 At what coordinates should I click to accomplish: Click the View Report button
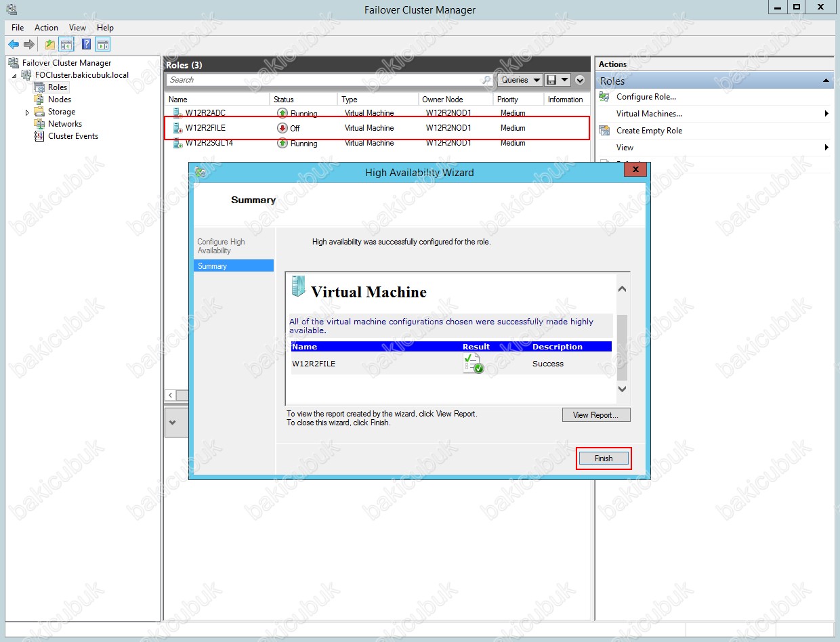click(595, 415)
